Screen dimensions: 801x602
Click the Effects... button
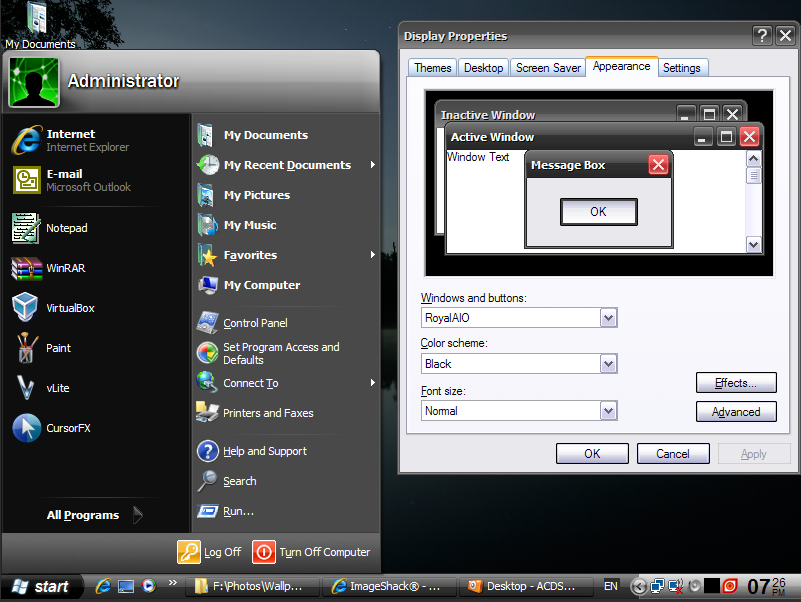pyautogui.click(x=736, y=383)
